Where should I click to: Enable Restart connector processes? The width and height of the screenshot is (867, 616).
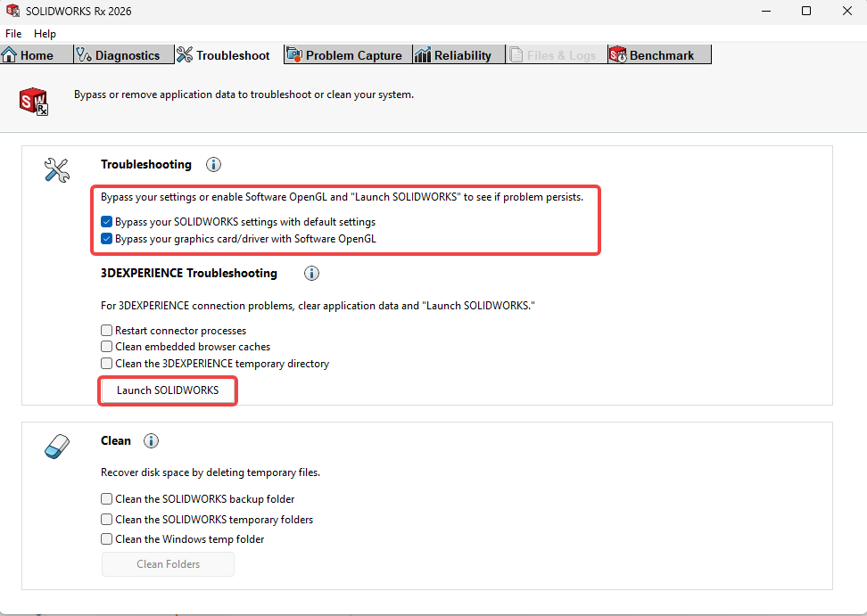[x=107, y=331]
